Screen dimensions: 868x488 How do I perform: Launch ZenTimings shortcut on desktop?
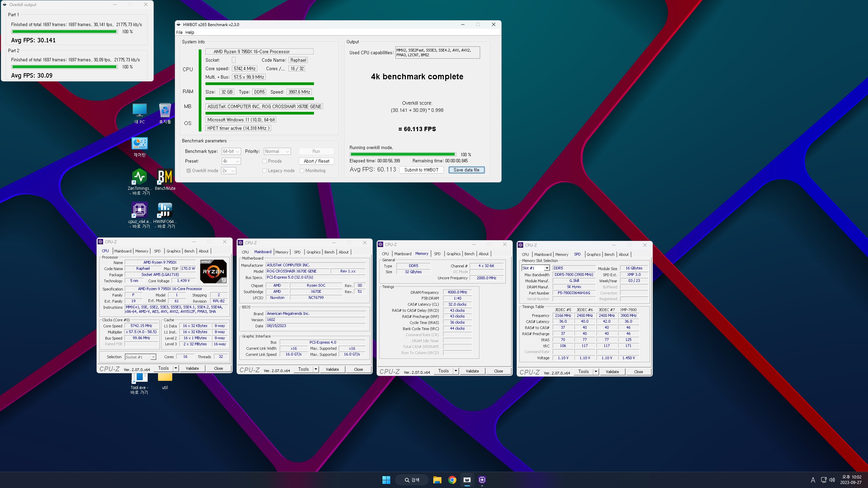coord(139,182)
